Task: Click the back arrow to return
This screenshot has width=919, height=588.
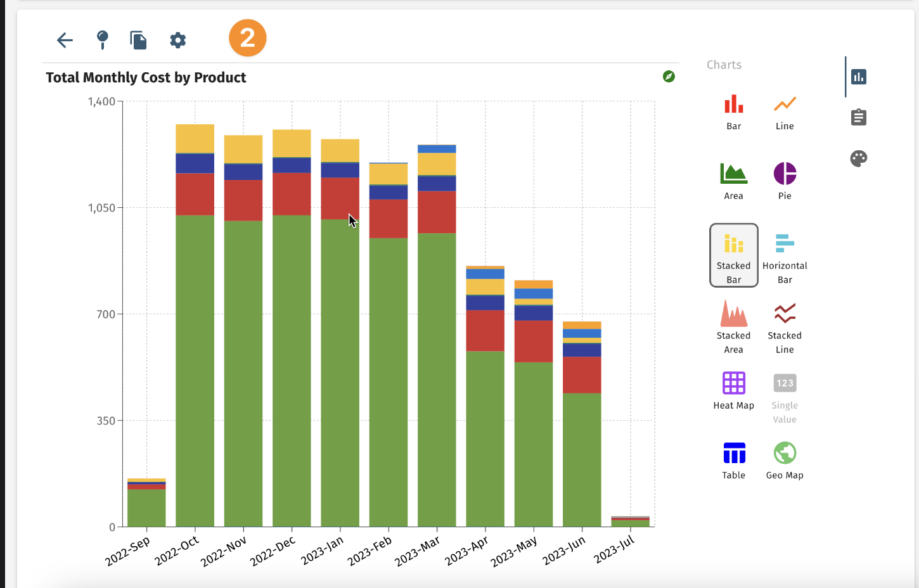Action: click(64, 40)
